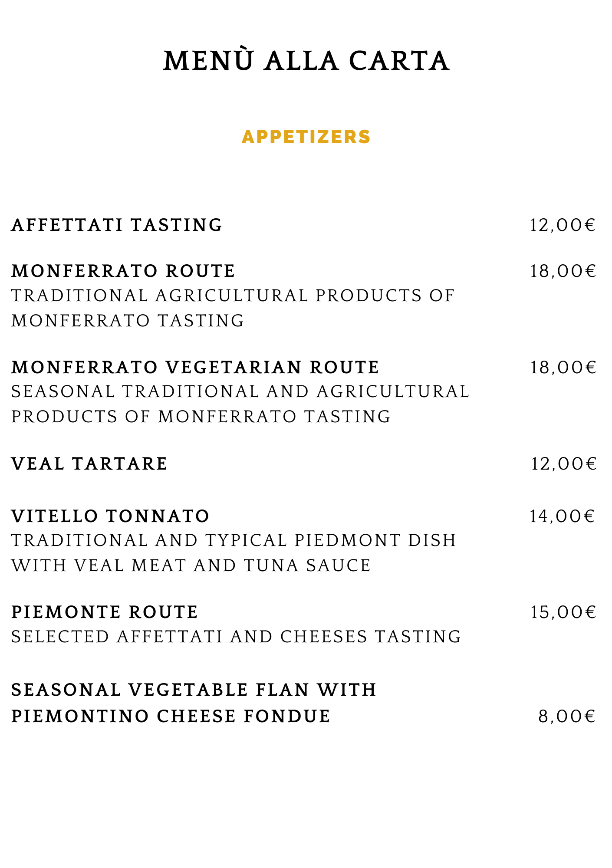Click the 14,00€ price for Vitello Tonnato
Screen dimensions: 612x868
(x=562, y=516)
